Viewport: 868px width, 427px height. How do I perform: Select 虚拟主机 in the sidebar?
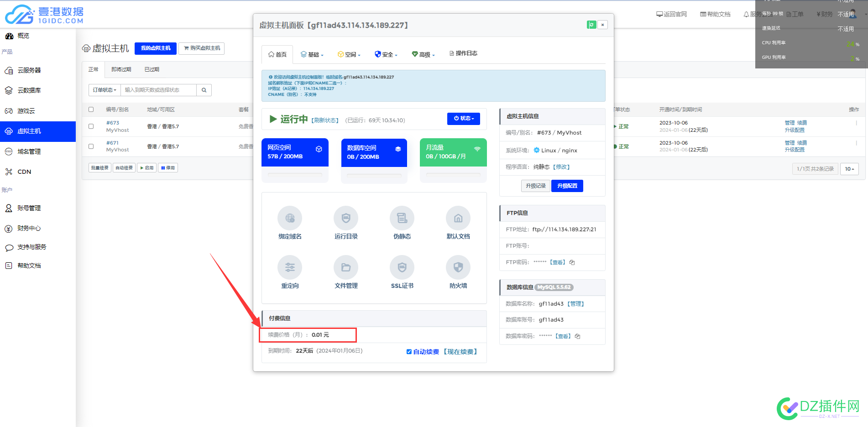click(38, 131)
